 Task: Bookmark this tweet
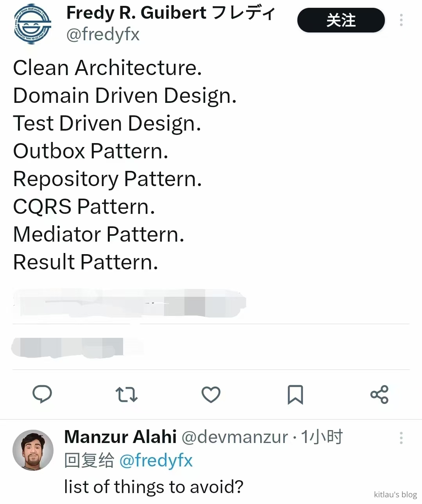(x=295, y=394)
